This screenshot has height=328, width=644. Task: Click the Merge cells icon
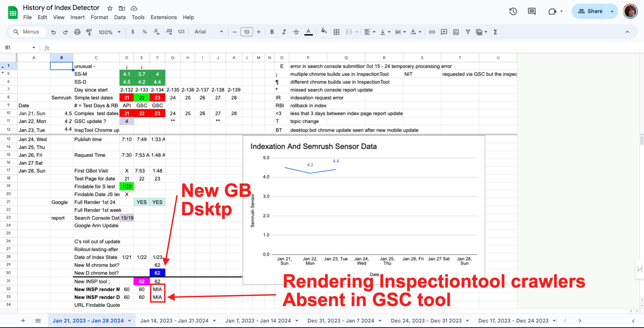(349, 32)
